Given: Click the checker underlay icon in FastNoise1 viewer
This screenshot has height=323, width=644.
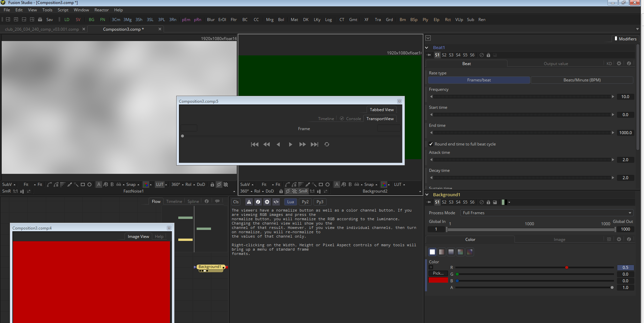Looking at the screenshot, I should click(226, 185).
